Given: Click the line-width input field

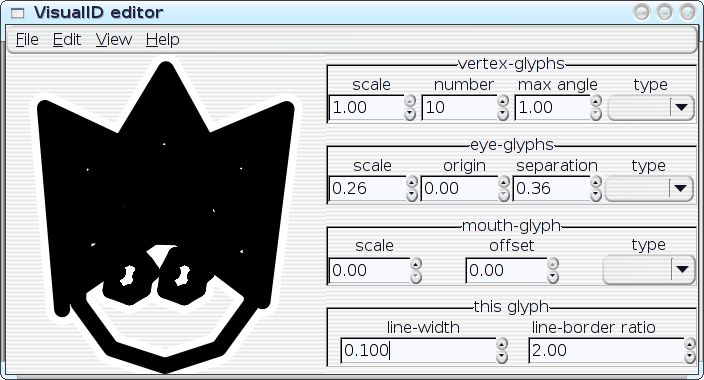Looking at the screenshot, I should 418,350.
